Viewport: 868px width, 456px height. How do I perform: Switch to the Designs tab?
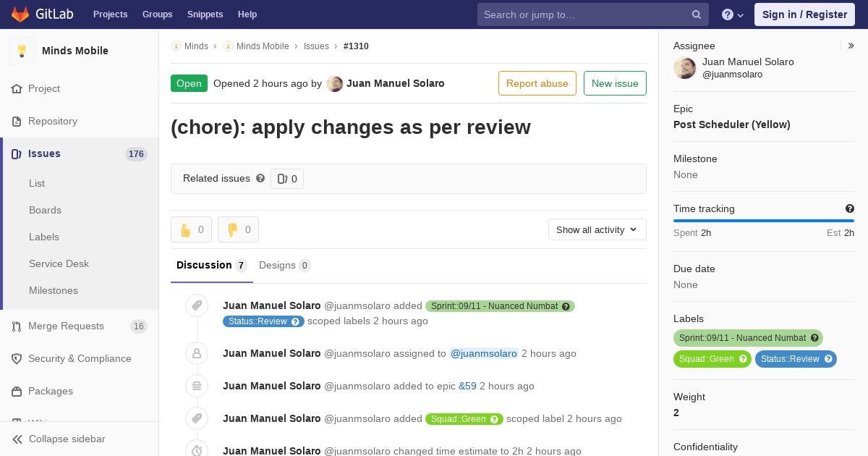285,265
